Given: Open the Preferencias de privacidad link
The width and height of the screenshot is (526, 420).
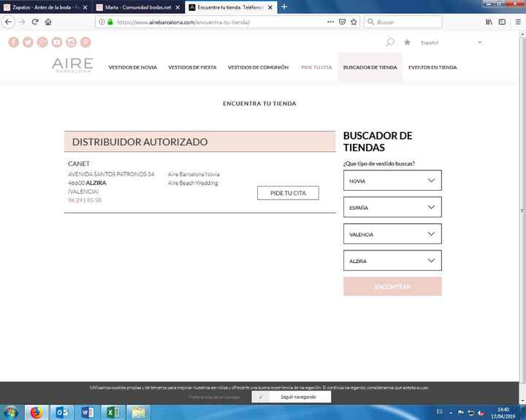Looking at the screenshot, I should pyautogui.click(x=214, y=397).
